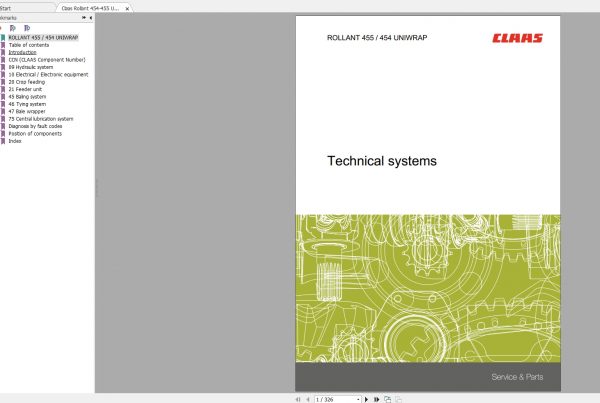Jump to the last page

click(x=377, y=400)
